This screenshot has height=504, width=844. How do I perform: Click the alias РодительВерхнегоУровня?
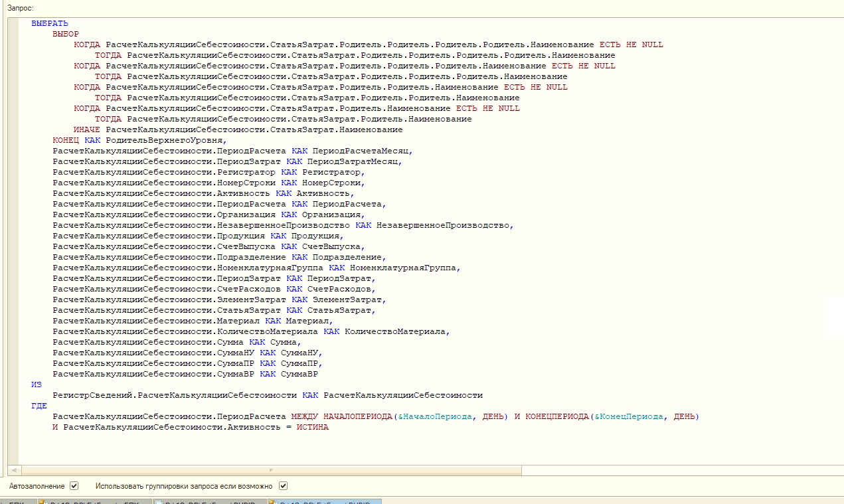point(164,140)
